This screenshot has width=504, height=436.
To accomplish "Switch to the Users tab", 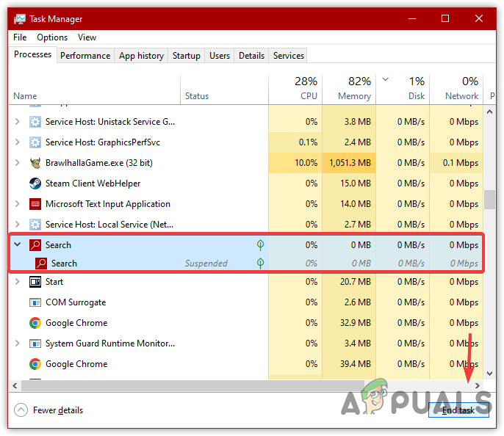I will [x=220, y=56].
